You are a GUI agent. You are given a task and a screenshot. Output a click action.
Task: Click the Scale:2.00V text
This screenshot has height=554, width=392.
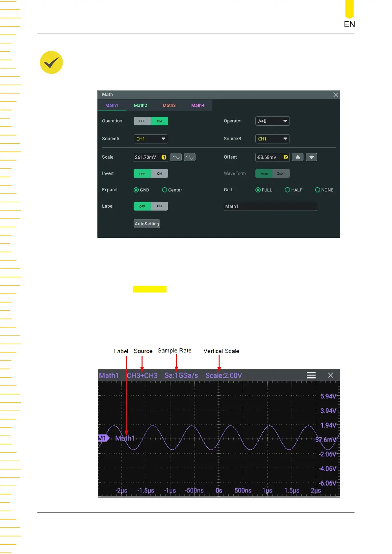(224, 376)
